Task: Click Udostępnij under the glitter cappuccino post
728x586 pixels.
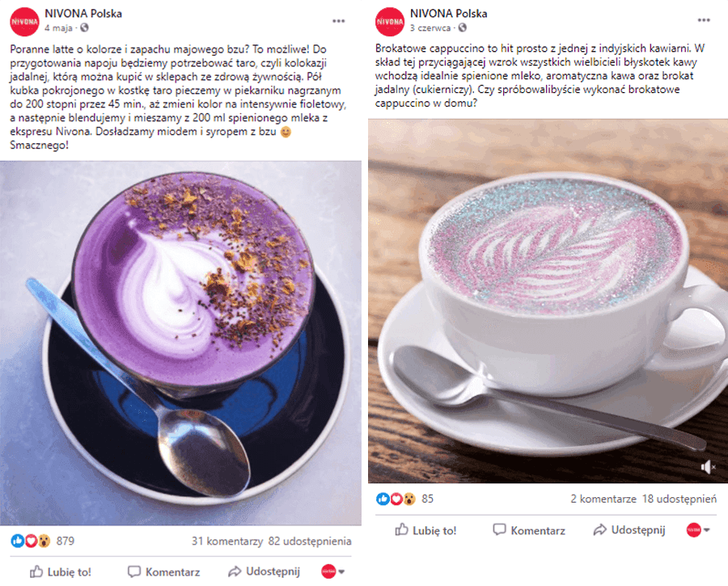Action: tap(629, 530)
